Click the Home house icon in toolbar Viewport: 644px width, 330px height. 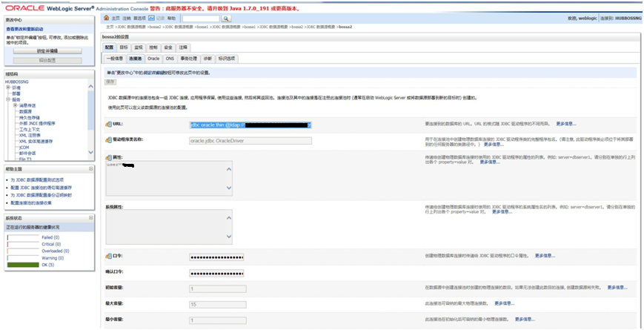(x=107, y=18)
